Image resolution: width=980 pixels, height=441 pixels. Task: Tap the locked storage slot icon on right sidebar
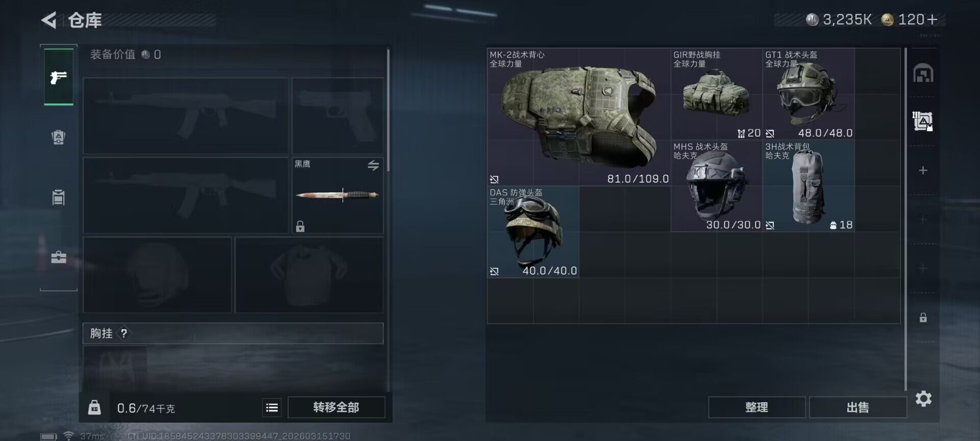(923, 317)
